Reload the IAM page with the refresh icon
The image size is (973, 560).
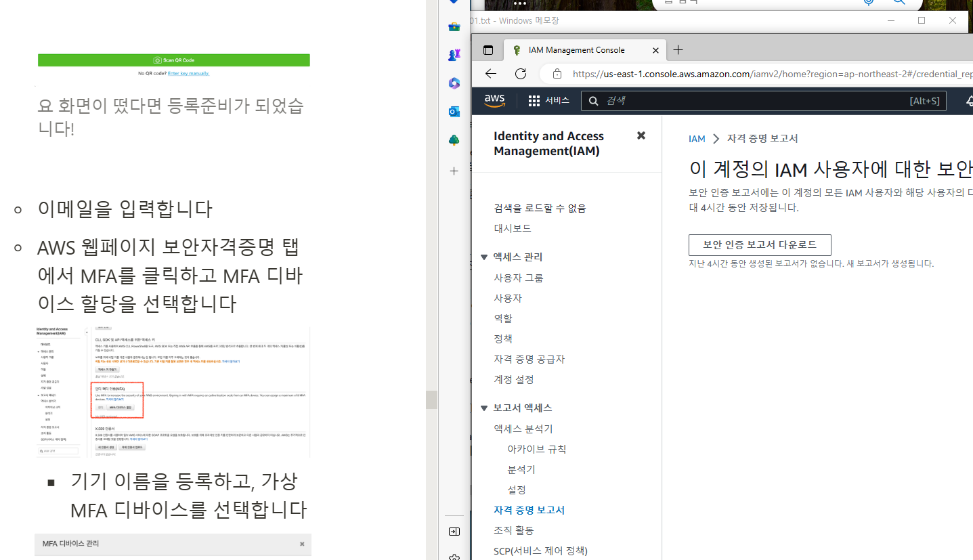click(x=521, y=74)
